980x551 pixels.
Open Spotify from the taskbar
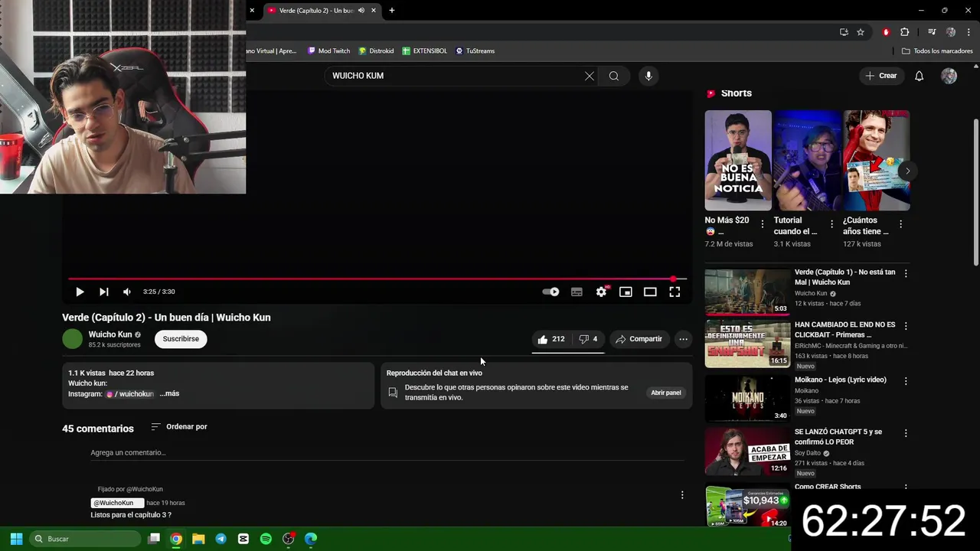(x=266, y=539)
